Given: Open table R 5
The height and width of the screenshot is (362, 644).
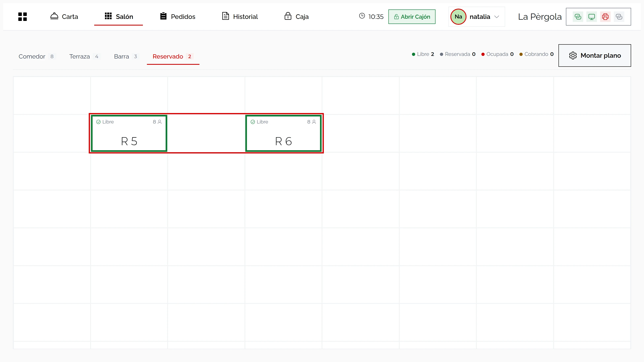Looking at the screenshot, I should click(129, 133).
